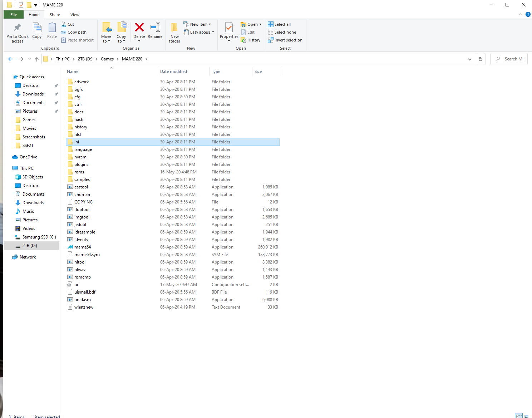Sort files by the Size column
The image size is (532, 418).
[x=266, y=72]
